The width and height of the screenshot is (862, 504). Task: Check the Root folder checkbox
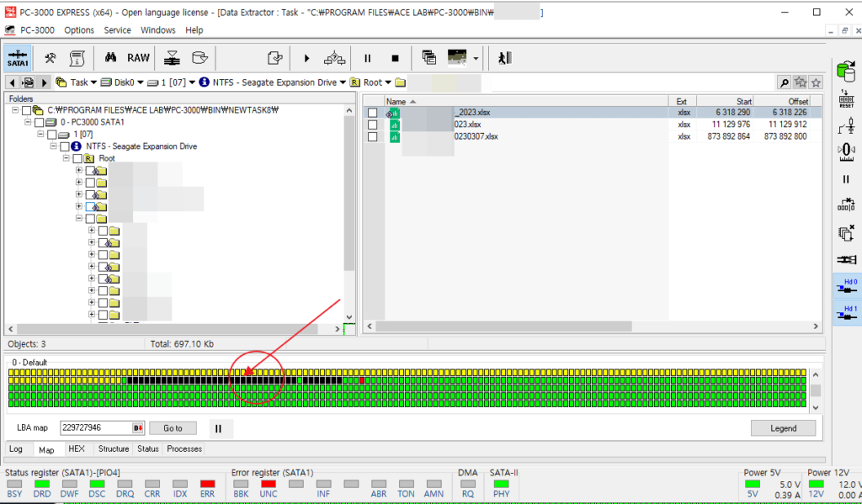point(77,159)
